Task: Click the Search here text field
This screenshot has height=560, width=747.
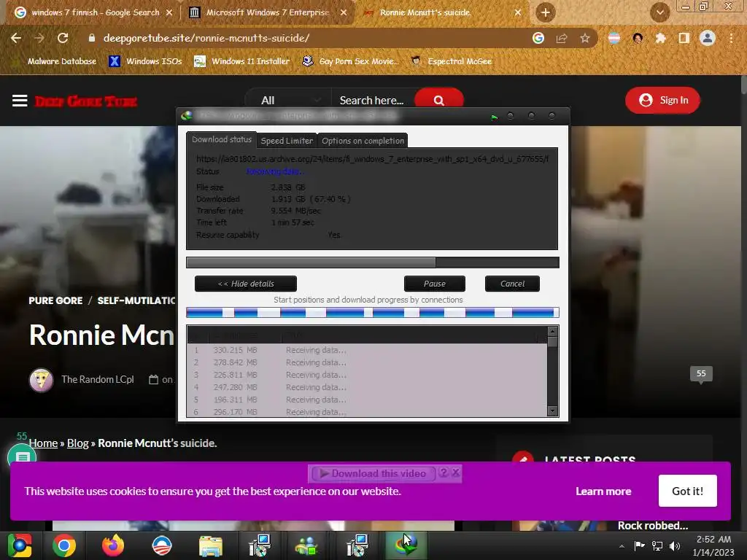Action: tap(373, 101)
